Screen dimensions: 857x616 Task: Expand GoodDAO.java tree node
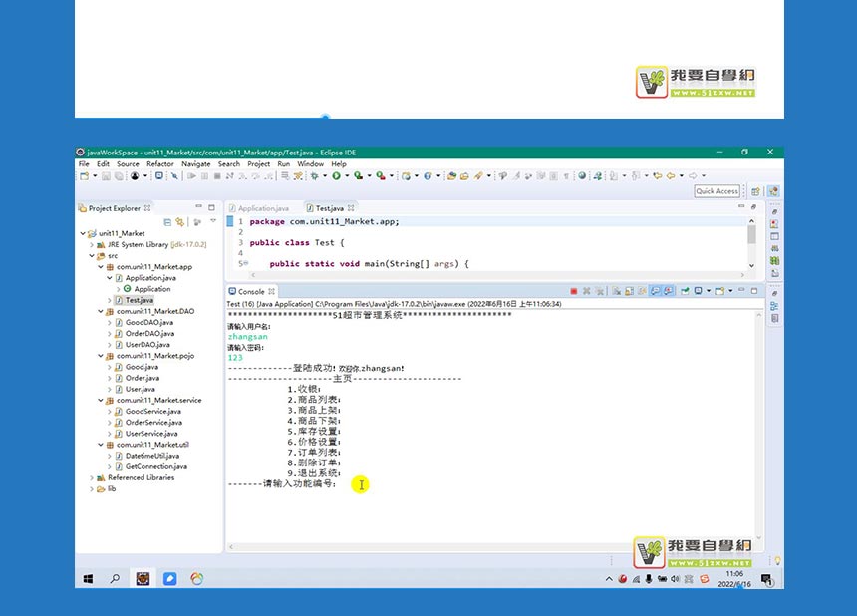tap(110, 323)
